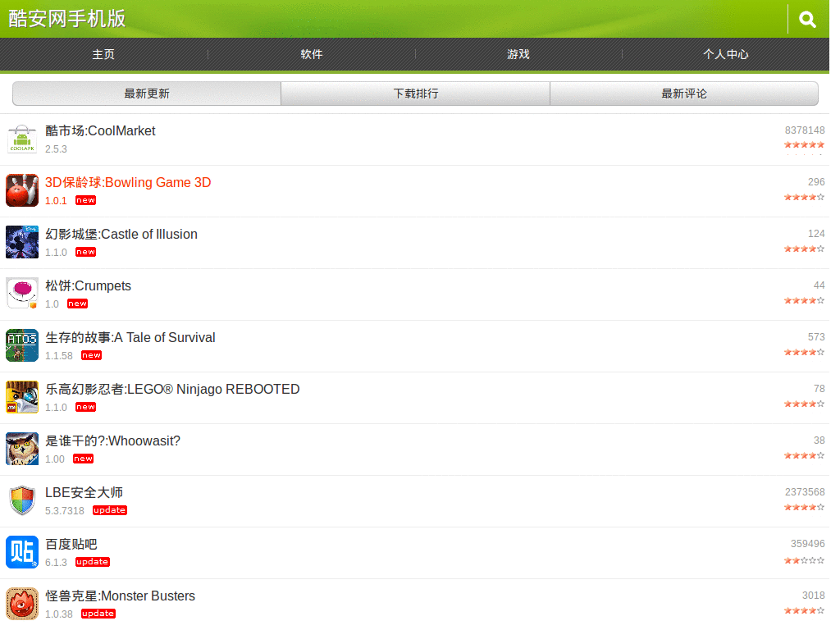Click download count 359496

808,545
